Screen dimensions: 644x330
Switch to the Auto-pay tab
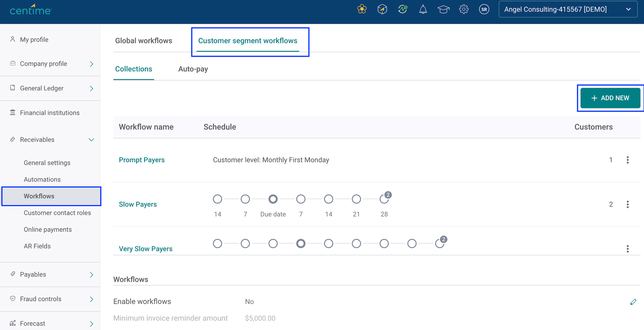[193, 69]
